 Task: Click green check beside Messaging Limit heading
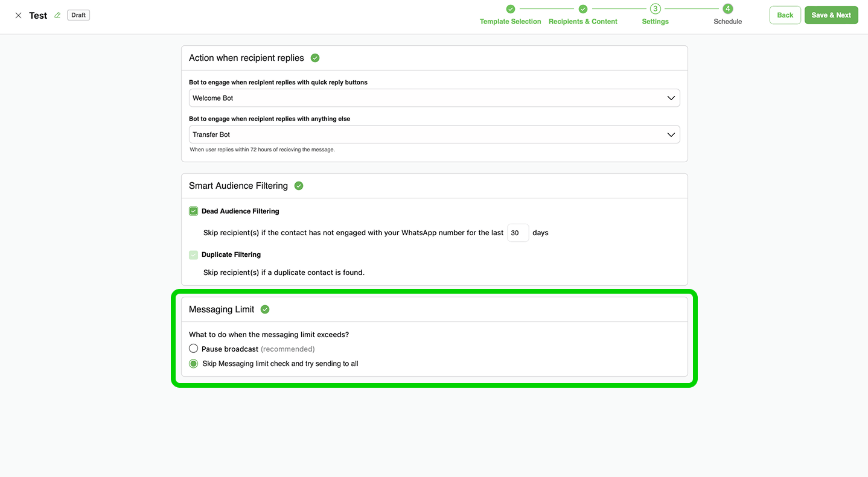(265, 309)
